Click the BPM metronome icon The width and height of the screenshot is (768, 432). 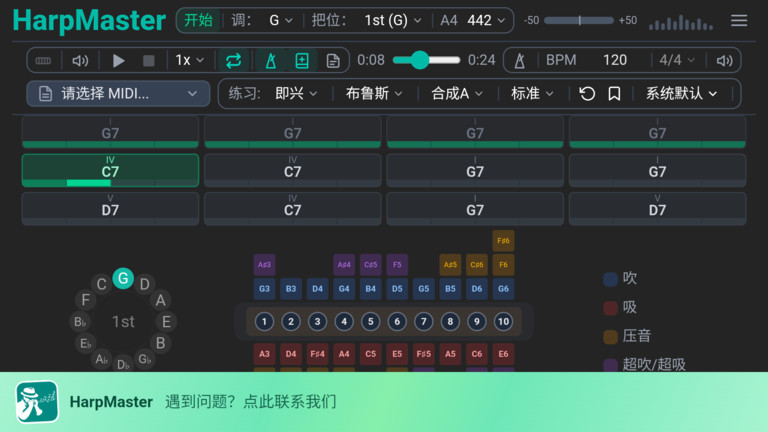520,61
